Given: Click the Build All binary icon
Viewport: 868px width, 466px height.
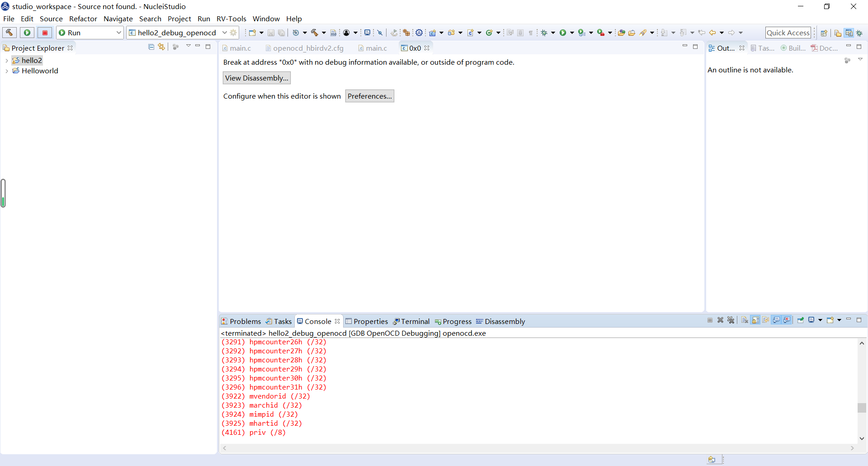Looking at the screenshot, I should 334,33.
